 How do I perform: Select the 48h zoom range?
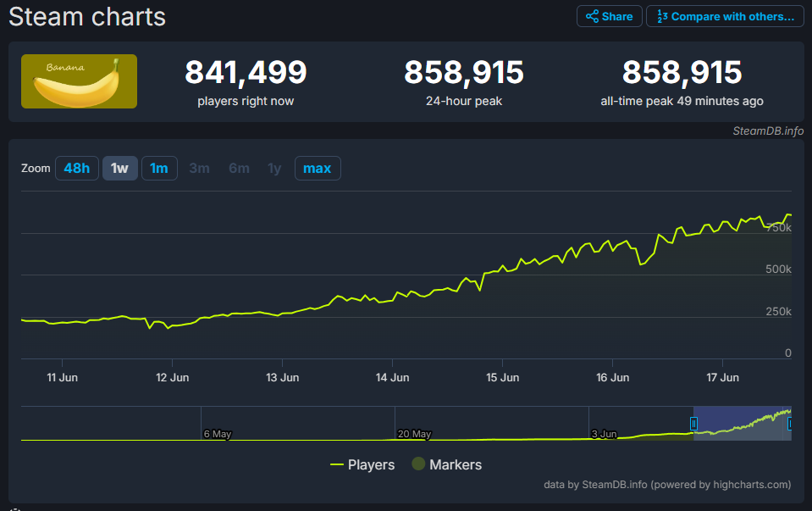pos(77,169)
